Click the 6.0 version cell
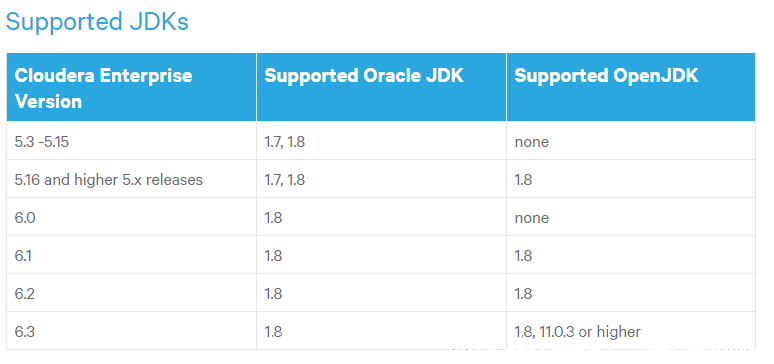This screenshot has width=774, height=364. coord(131,217)
